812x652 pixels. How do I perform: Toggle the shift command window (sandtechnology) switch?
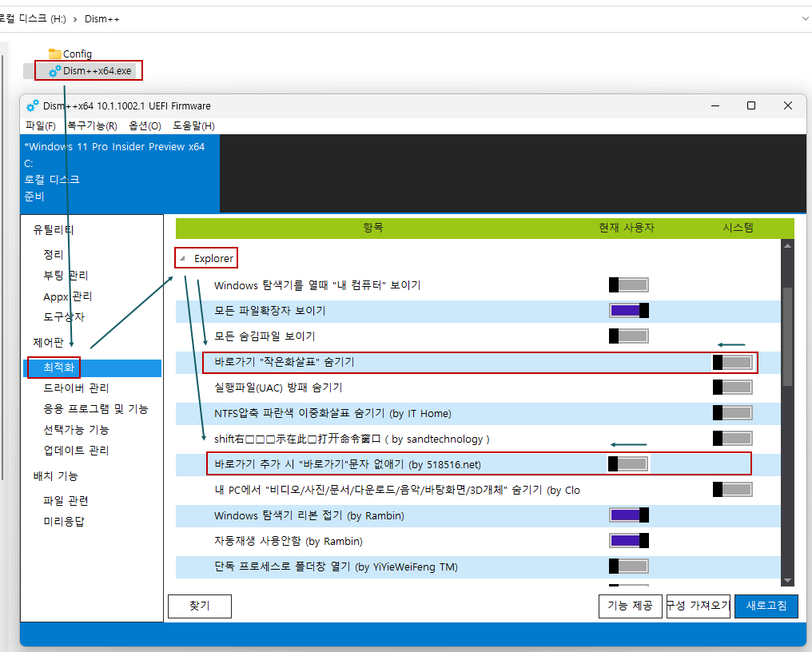[x=732, y=439]
